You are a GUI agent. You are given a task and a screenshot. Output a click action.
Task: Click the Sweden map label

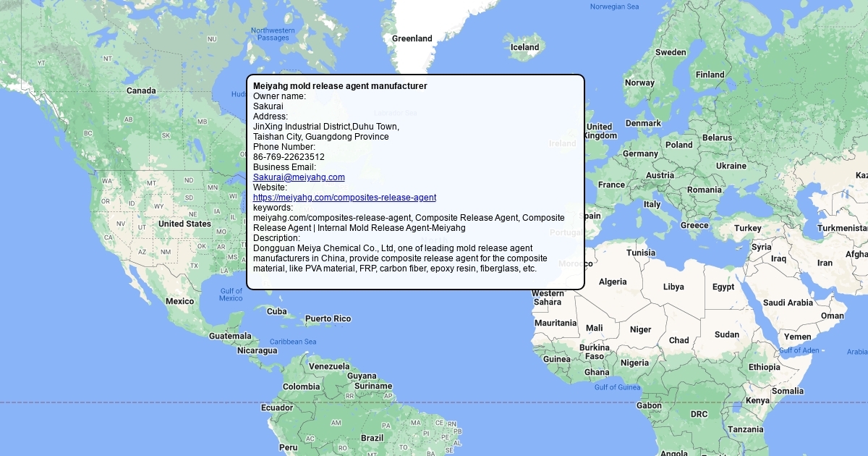tap(671, 52)
